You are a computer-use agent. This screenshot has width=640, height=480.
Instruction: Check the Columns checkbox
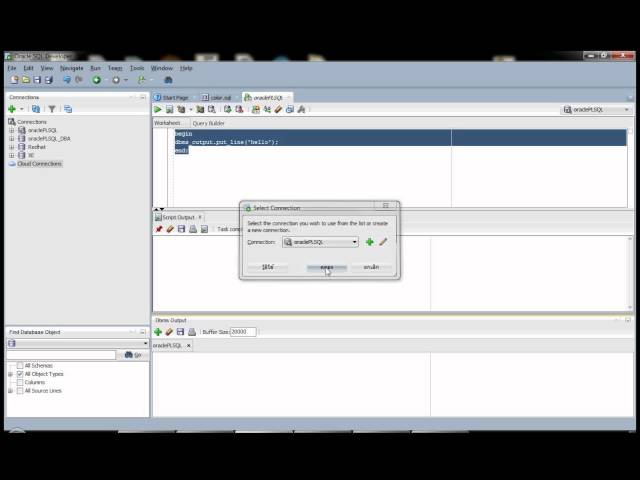pyautogui.click(x=20, y=382)
